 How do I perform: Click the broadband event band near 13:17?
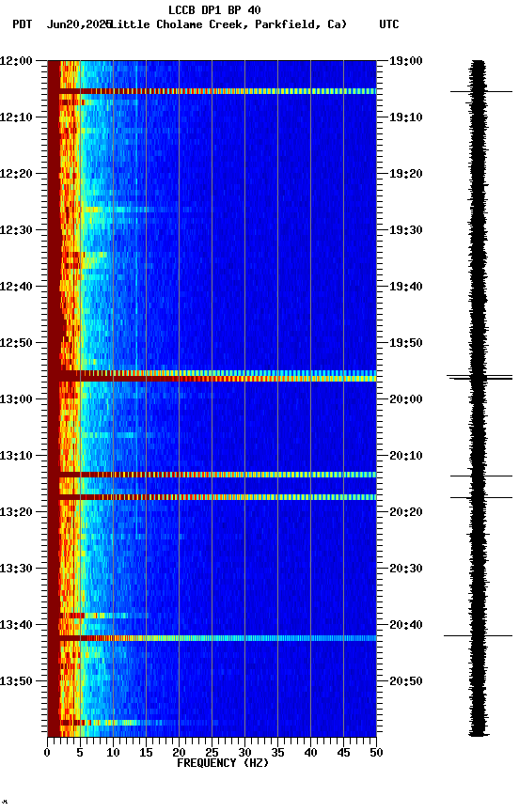[x=212, y=498]
